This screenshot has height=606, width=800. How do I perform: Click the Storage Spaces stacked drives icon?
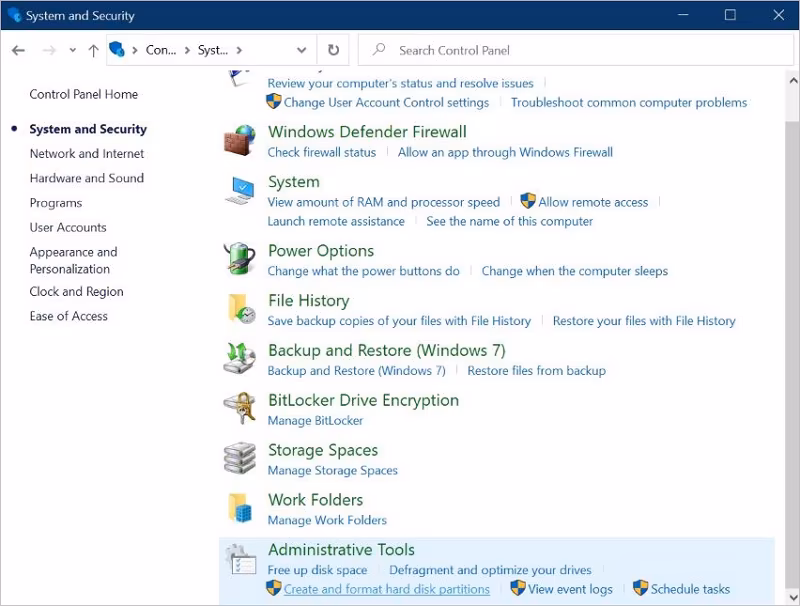[x=239, y=458]
